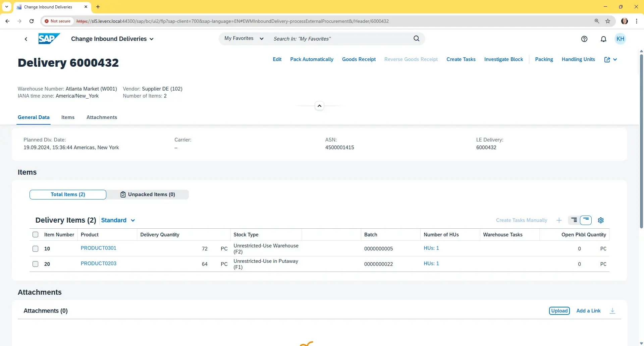Open a new browser tab with plus
Image resolution: width=644 pixels, height=346 pixels.
click(x=98, y=7)
